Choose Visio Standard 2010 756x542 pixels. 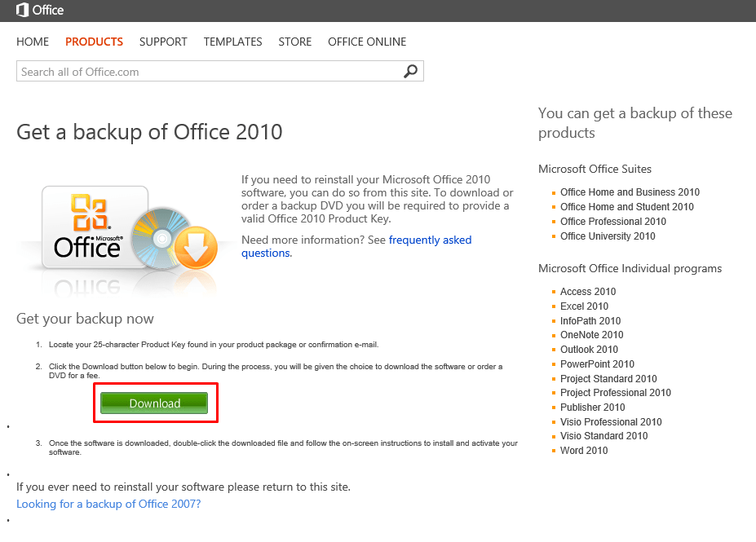click(603, 436)
